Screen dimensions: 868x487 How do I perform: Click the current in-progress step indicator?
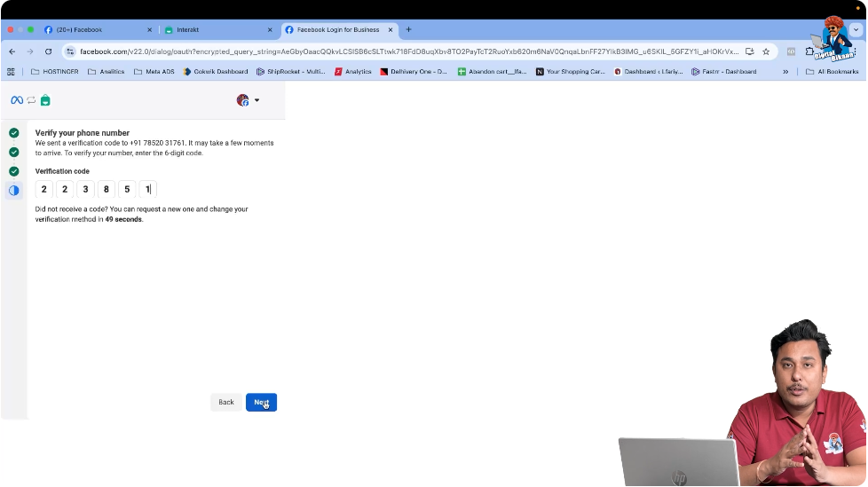tap(14, 191)
